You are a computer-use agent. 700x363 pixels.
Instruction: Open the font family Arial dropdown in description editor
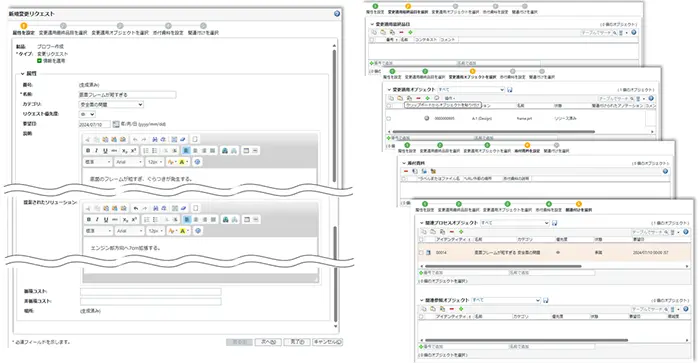[x=129, y=162]
